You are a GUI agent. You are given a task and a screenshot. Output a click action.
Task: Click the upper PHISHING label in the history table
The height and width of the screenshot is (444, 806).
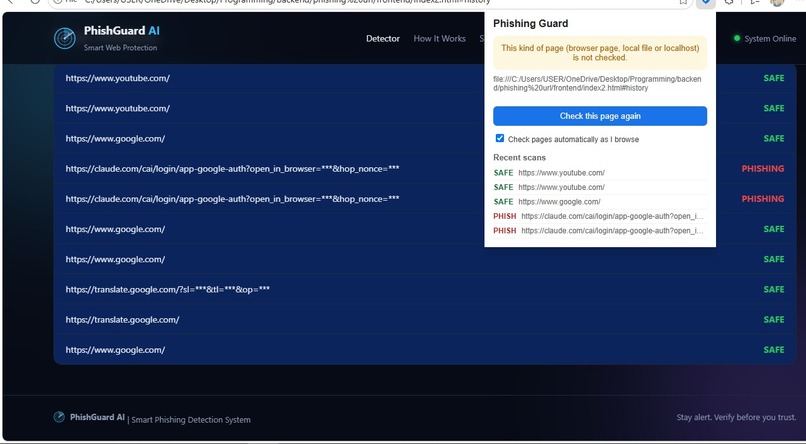[763, 169]
